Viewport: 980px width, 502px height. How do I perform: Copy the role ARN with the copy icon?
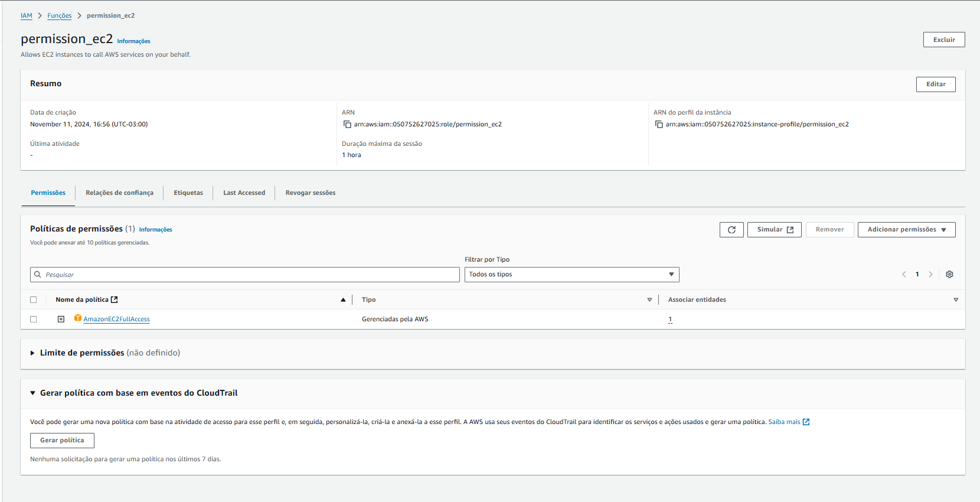(x=347, y=125)
